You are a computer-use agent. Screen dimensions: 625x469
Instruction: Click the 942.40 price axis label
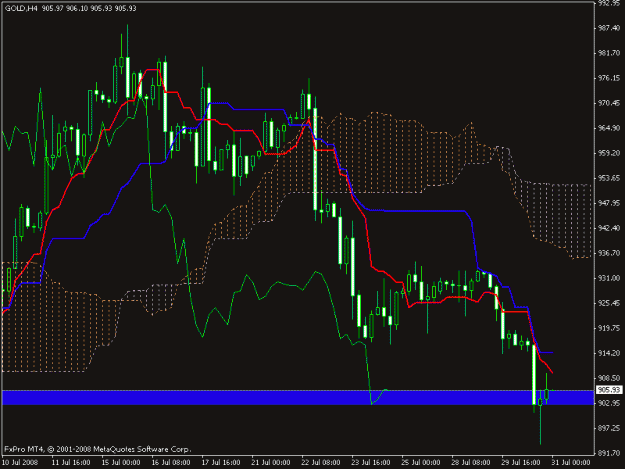[609, 228]
